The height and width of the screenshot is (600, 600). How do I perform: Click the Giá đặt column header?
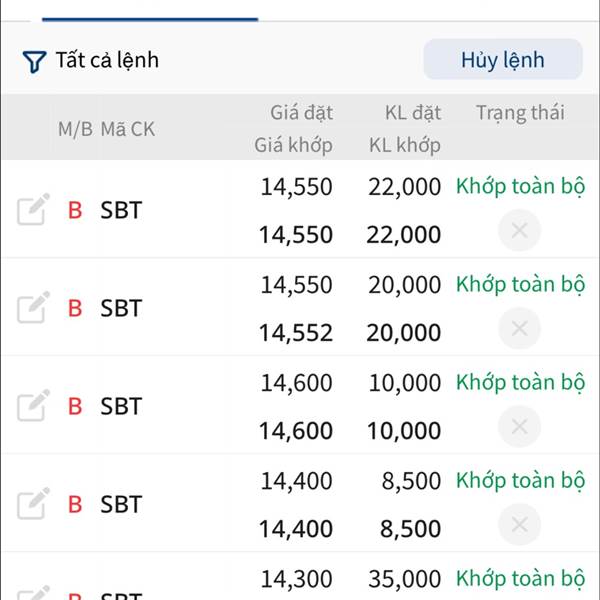[301, 113]
